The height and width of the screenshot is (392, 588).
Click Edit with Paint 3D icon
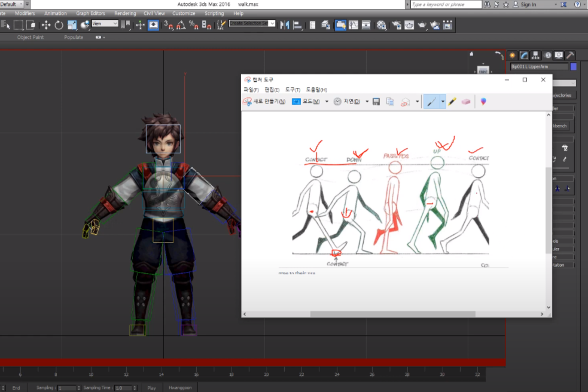(x=483, y=102)
